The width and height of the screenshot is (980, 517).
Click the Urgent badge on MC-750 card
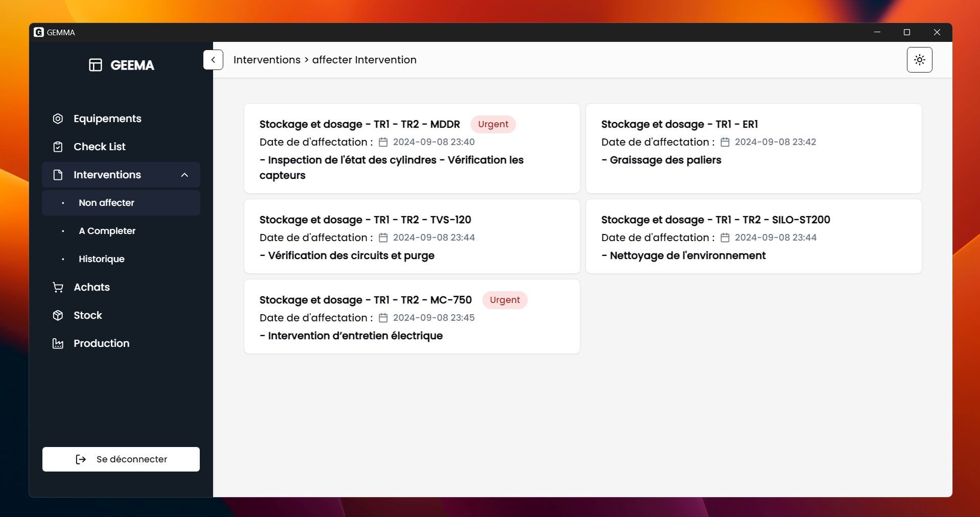[504, 300]
